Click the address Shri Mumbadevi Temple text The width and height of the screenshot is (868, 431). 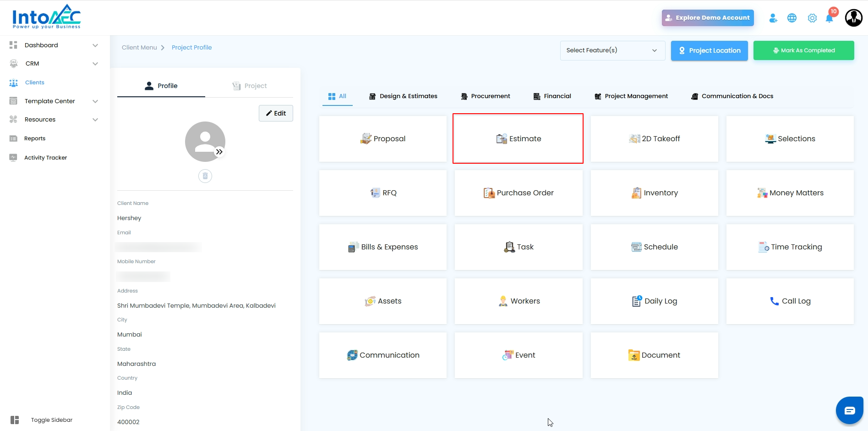pyautogui.click(x=197, y=306)
